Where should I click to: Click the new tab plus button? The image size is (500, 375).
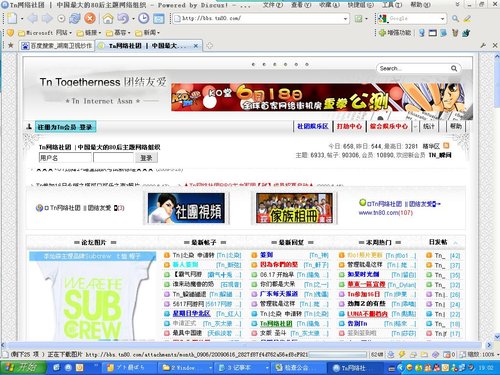click(x=209, y=46)
